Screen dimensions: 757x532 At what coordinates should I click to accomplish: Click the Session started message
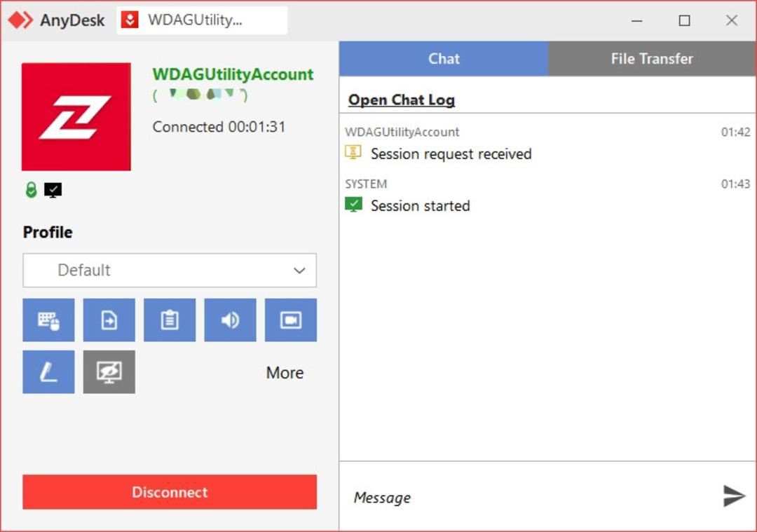click(420, 206)
